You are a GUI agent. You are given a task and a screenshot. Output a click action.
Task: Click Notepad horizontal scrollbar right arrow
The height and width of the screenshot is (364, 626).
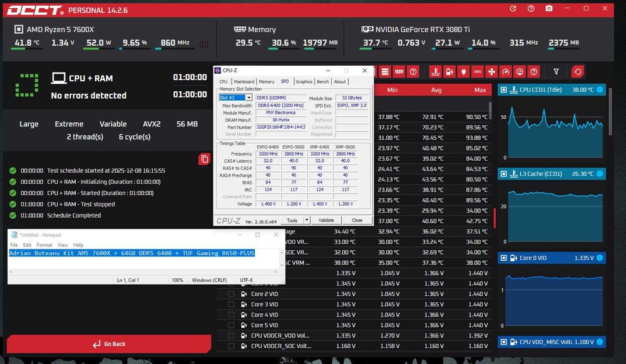click(275, 271)
